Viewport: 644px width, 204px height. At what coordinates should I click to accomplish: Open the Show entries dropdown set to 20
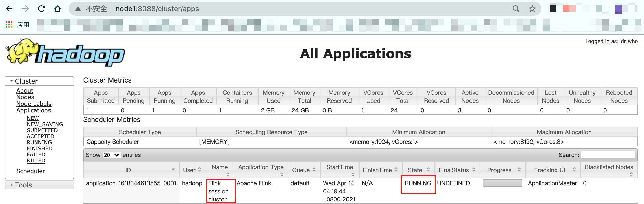click(x=111, y=155)
